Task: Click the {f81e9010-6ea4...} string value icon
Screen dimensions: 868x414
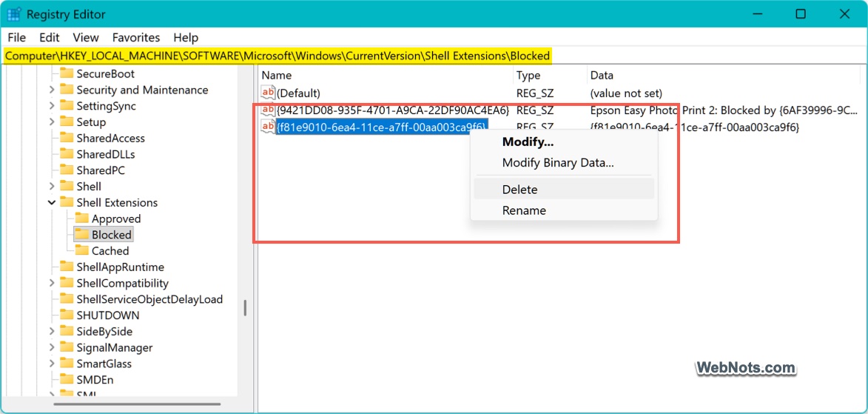Action: (x=268, y=127)
